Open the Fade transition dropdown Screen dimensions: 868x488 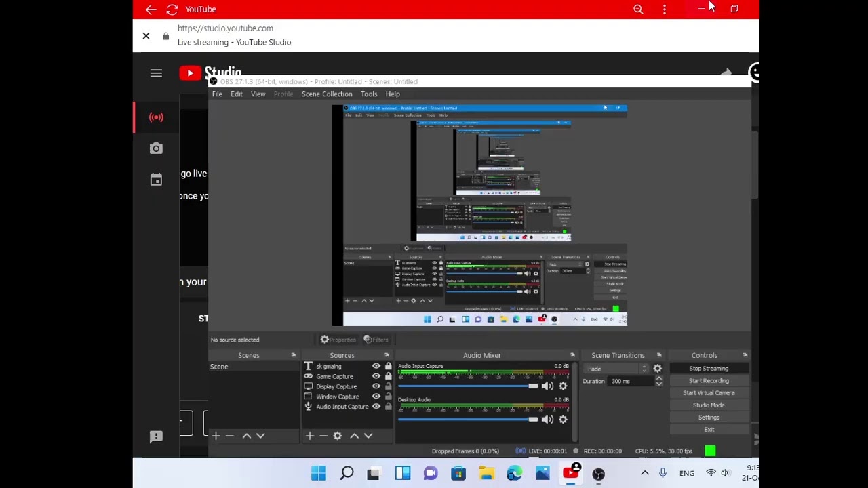616,369
